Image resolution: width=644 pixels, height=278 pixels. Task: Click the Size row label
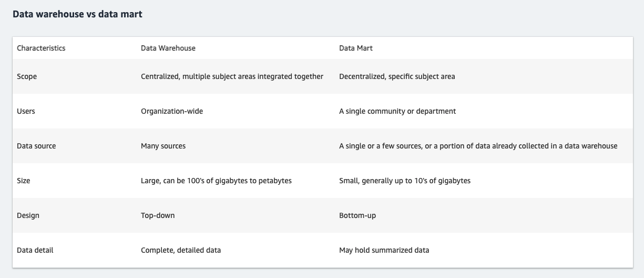point(24,181)
